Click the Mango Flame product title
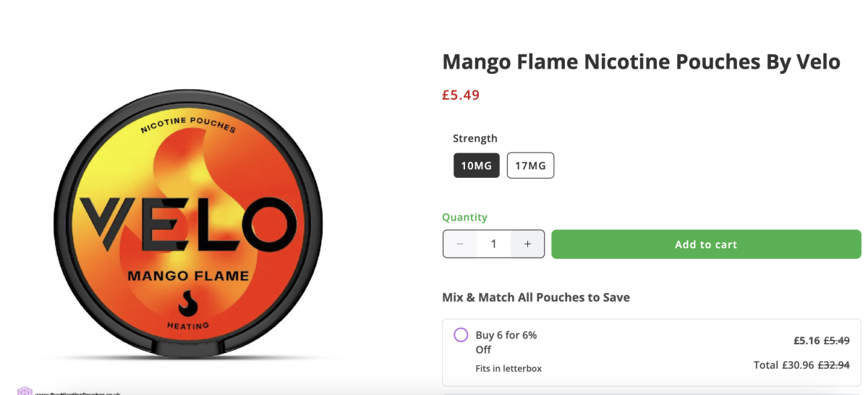Image resolution: width=868 pixels, height=395 pixels. pyautogui.click(x=641, y=62)
